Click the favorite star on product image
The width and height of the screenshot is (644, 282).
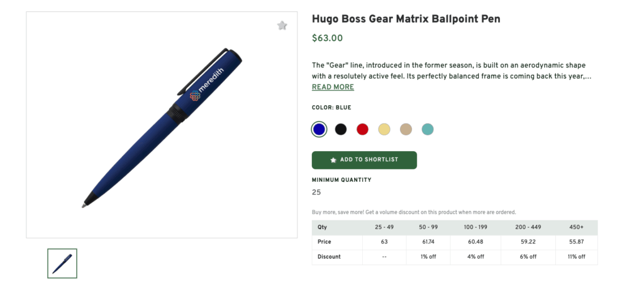point(282,25)
